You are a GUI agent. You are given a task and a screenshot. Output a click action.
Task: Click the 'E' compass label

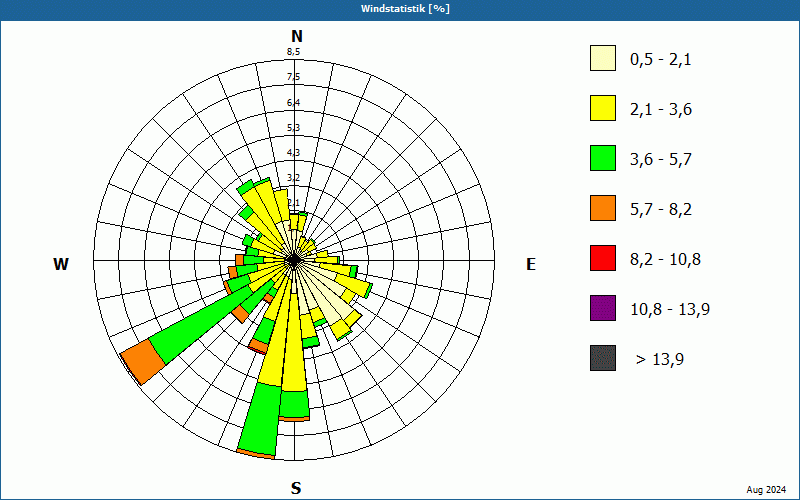click(531, 264)
